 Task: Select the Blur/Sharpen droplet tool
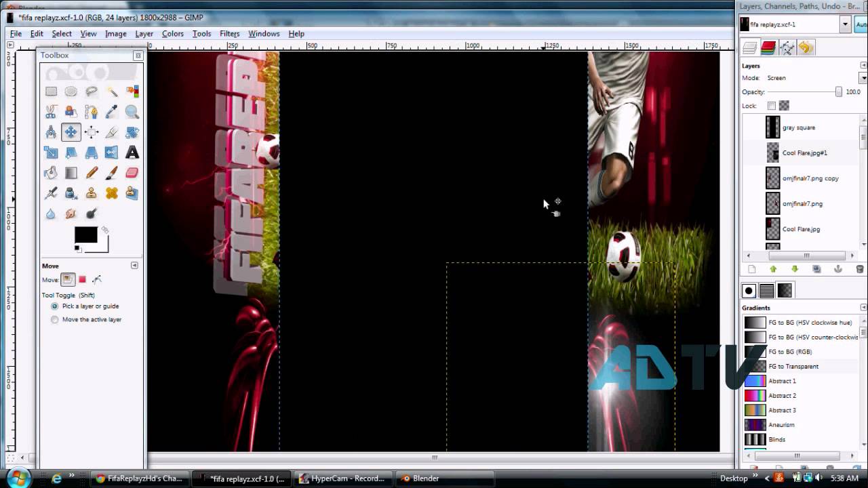click(51, 213)
